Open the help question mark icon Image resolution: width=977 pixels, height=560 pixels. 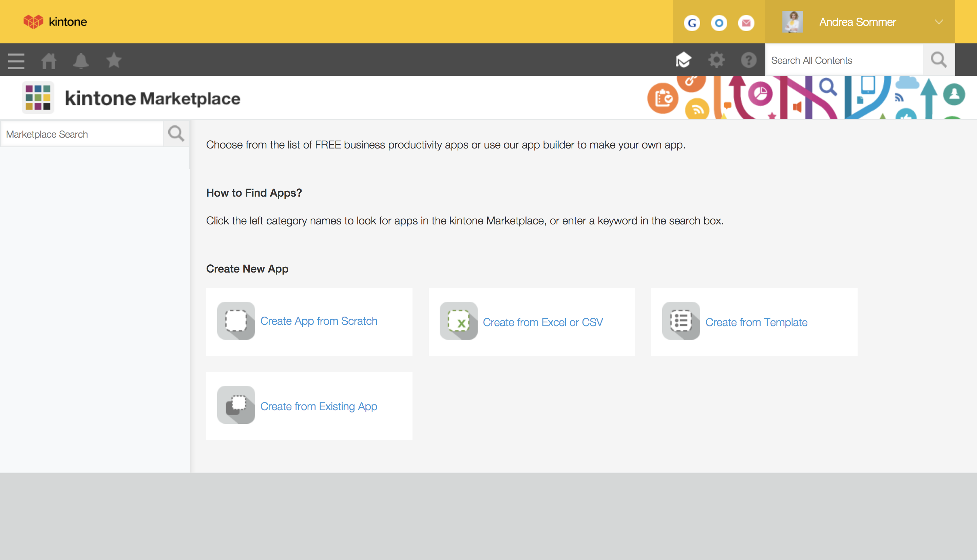pos(748,60)
